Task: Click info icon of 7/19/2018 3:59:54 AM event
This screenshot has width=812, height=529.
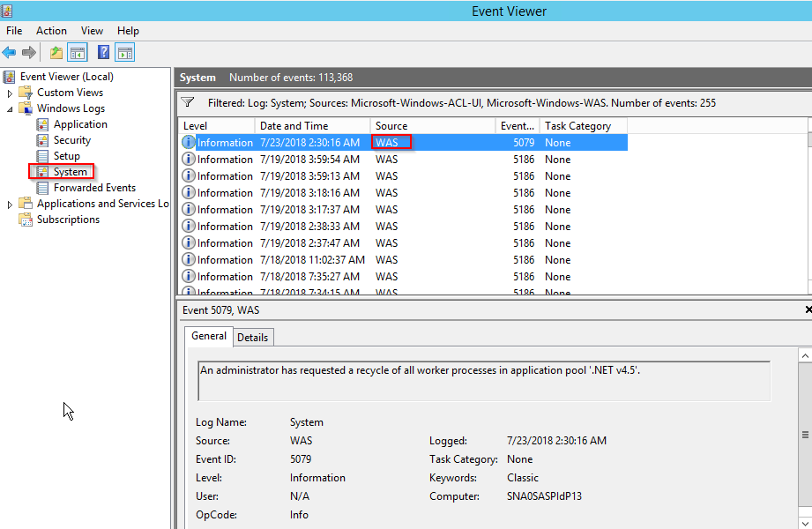Action: click(189, 159)
